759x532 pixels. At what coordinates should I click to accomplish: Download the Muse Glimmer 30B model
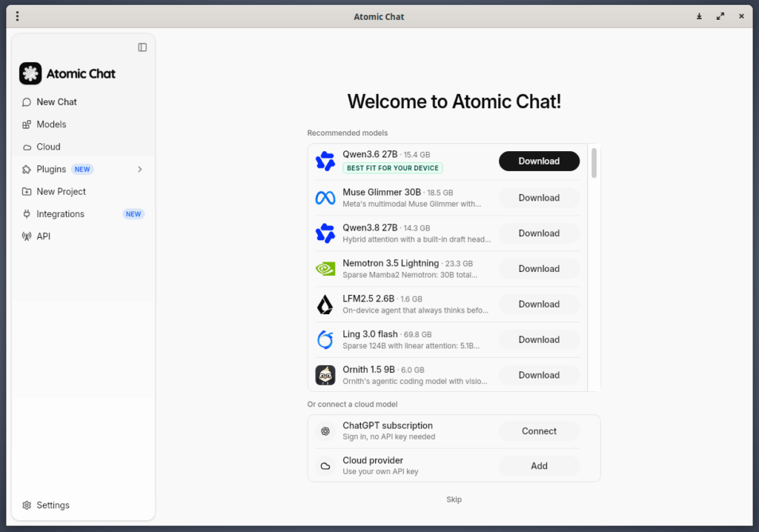(x=539, y=198)
